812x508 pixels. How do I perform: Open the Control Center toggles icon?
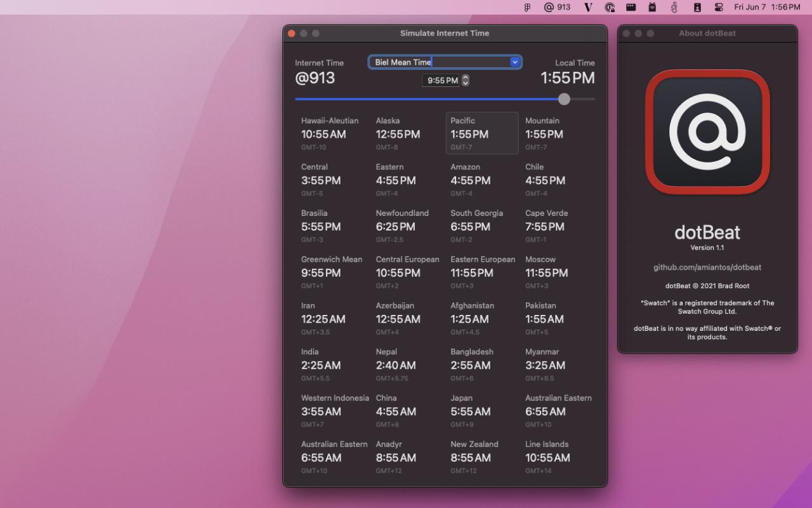click(719, 8)
